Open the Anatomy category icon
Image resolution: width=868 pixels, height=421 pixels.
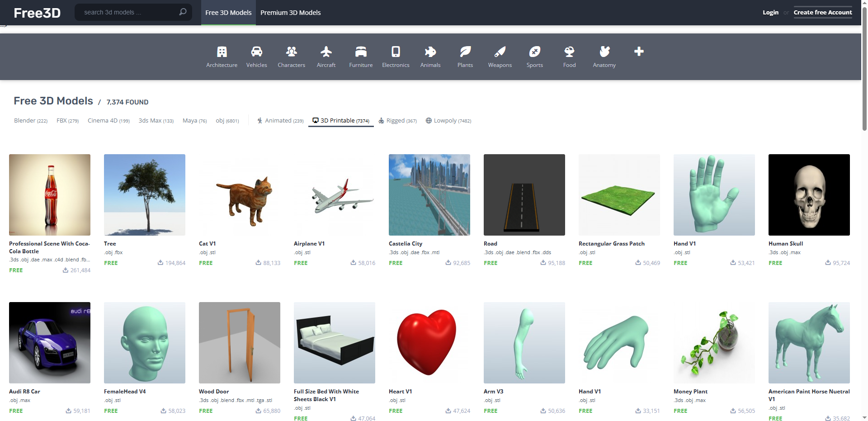[x=604, y=52]
